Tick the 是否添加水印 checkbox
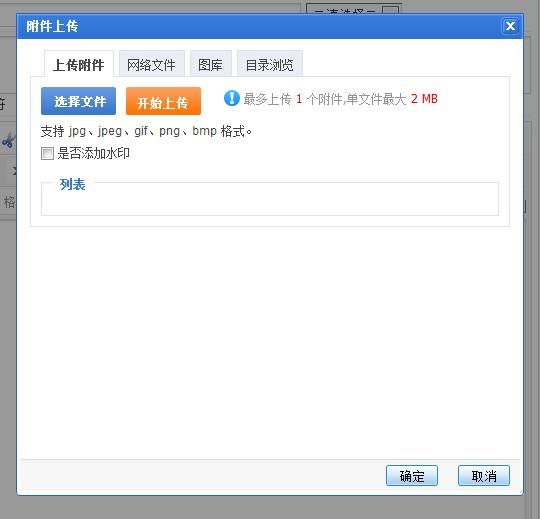Viewport: 540px width, 519px height. click(x=47, y=153)
